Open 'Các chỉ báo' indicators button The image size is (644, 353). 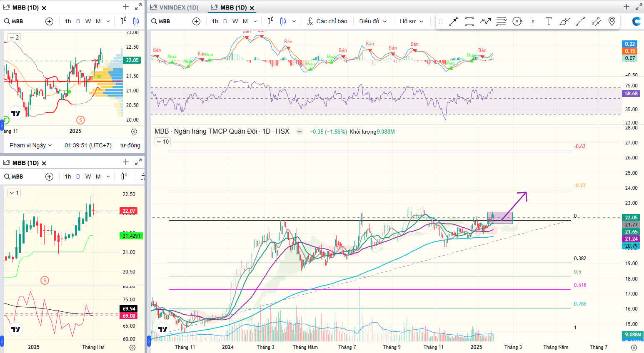[327, 21]
